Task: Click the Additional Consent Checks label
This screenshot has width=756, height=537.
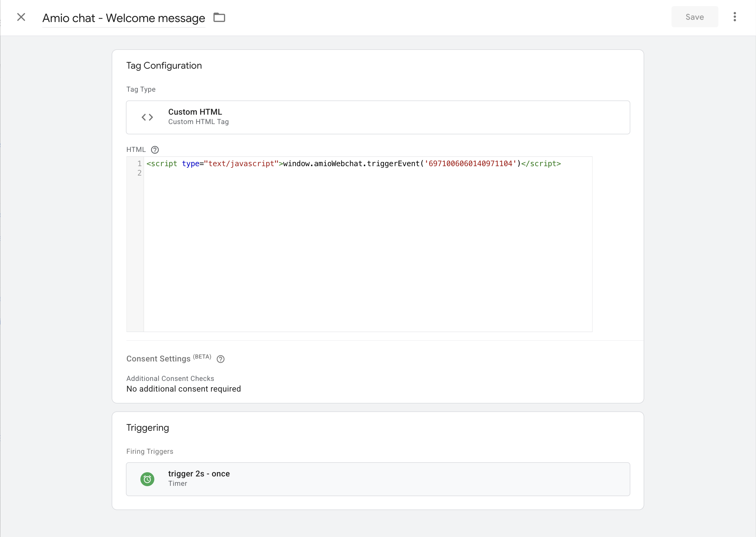Action: (x=170, y=379)
